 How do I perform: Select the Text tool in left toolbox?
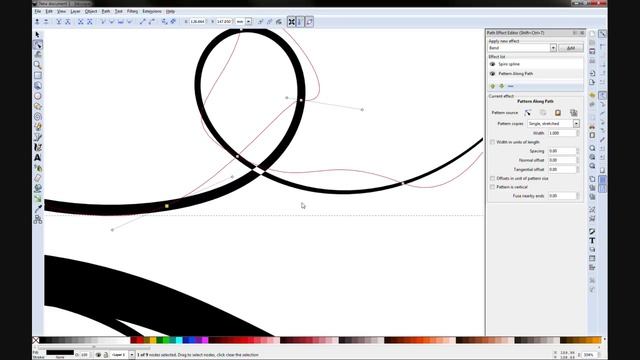pos(38,158)
